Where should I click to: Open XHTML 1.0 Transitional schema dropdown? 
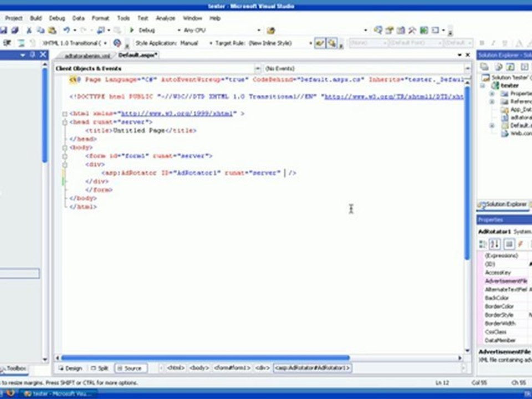105,43
